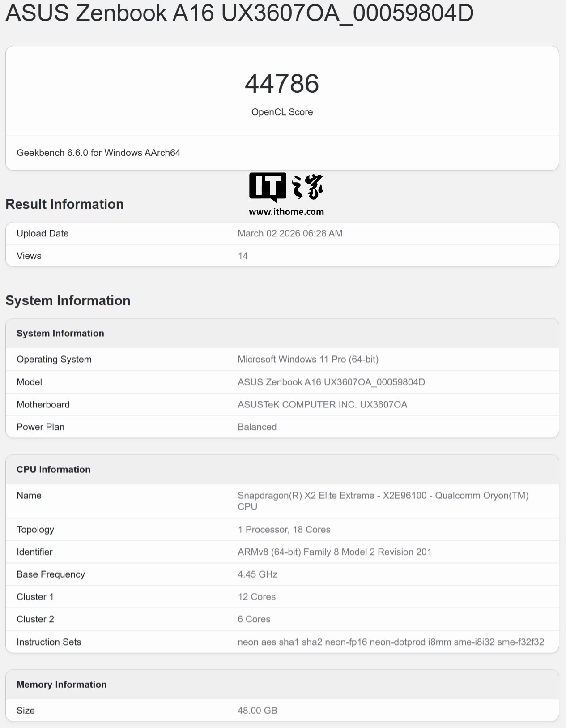The width and height of the screenshot is (566, 728).
Task: Click the ASUSTeK motherboard value
Action: pos(322,404)
